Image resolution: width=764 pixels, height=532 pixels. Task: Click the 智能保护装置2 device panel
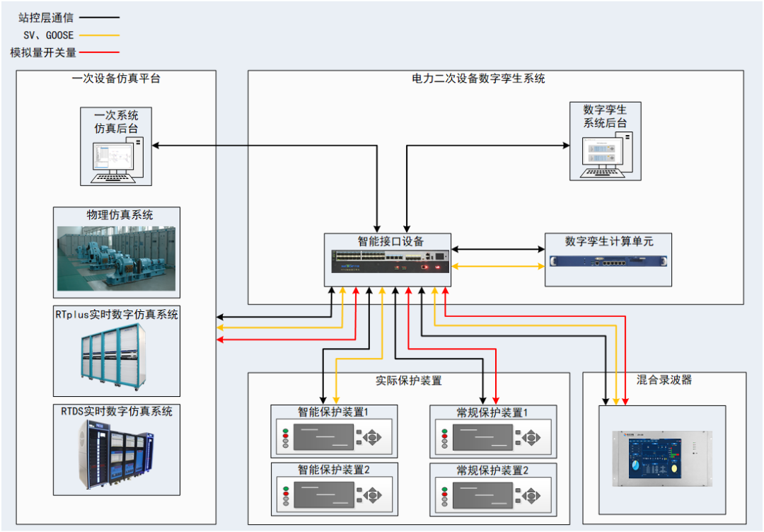334,495
